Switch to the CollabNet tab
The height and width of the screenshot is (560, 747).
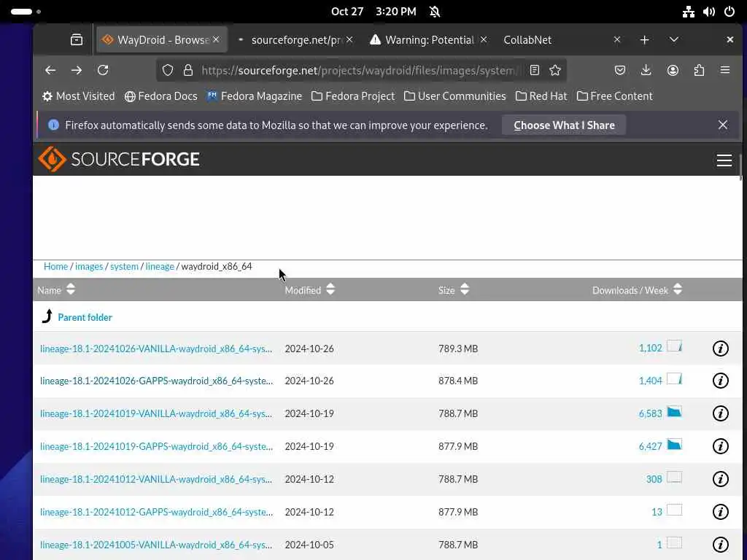click(562, 39)
